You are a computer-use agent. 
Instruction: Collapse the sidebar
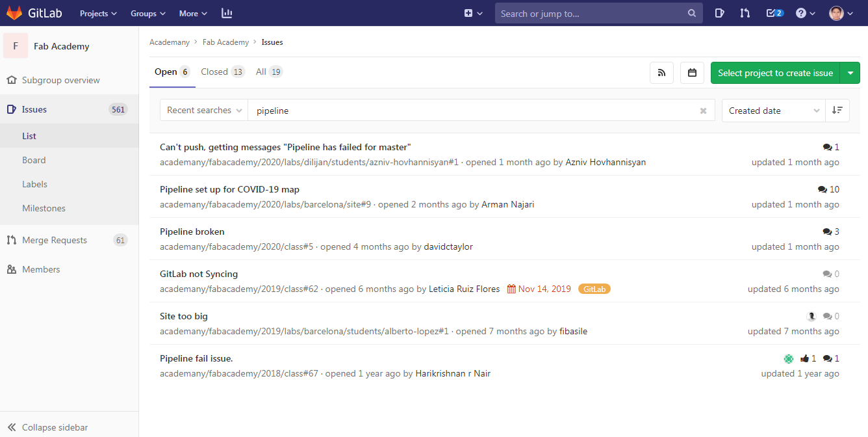48,427
